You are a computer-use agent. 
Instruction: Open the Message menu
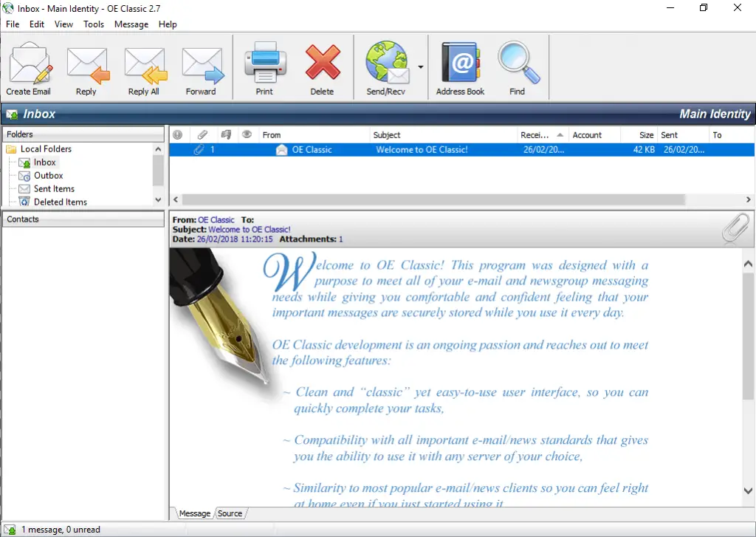point(131,24)
